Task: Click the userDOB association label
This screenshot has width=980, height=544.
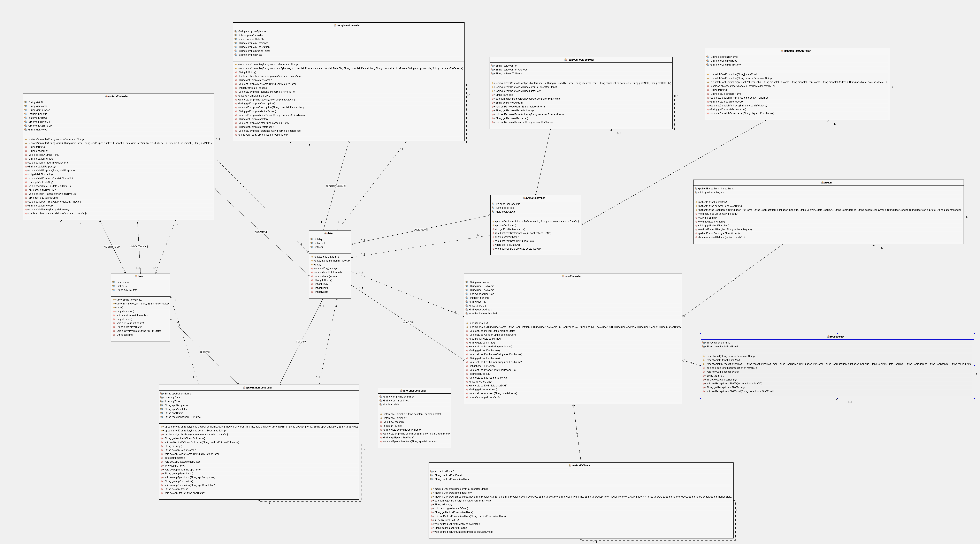Action: click(407, 323)
